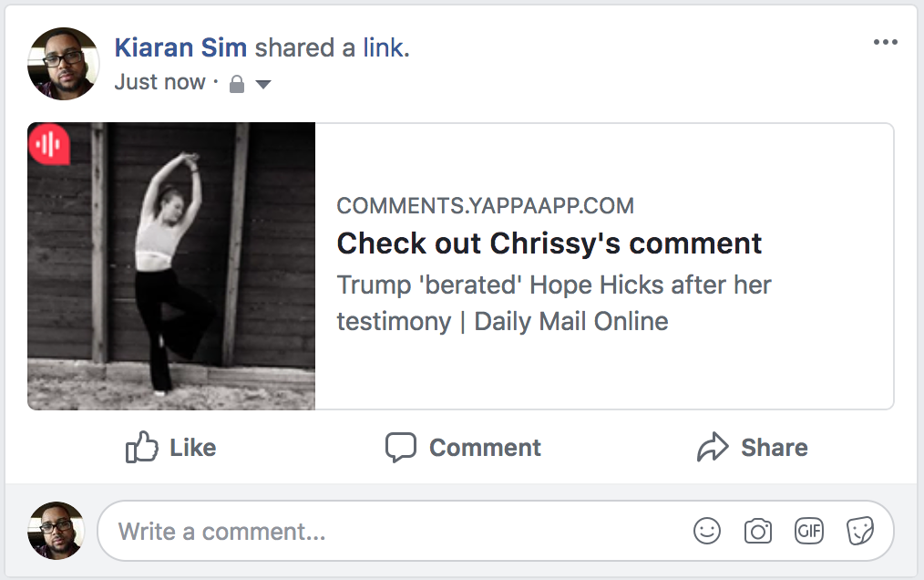The image size is (924, 580).
Task: Expand the post privacy audience dropdown arrow
Action: pos(263,84)
